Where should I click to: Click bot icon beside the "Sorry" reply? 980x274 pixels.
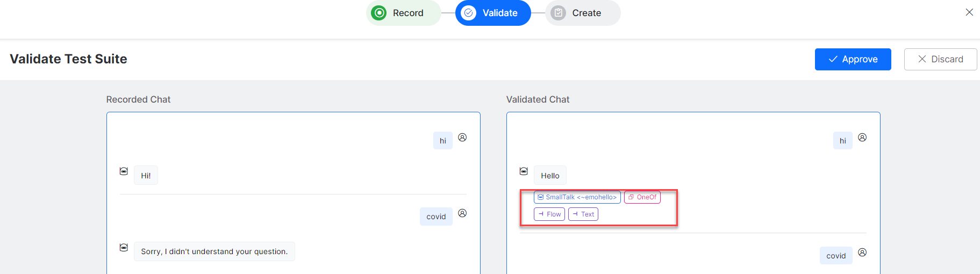point(124,248)
